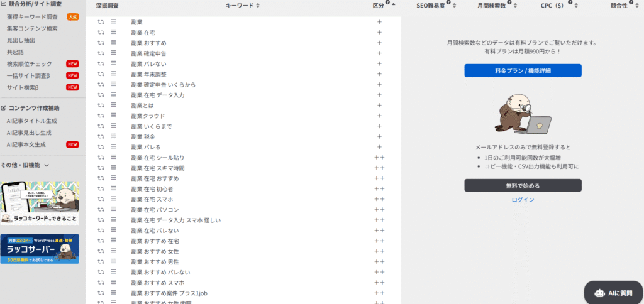Open 獲得キーワード調査 in the sidebar

[32, 17]
